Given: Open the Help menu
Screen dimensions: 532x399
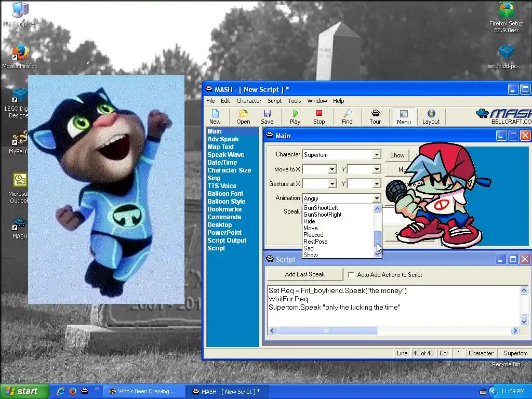Looking at the screenshot, I should click(338, 101).
